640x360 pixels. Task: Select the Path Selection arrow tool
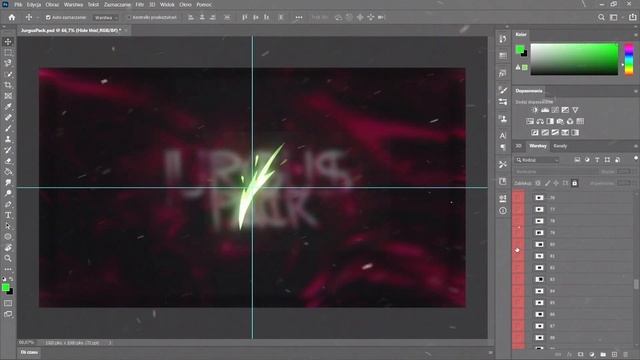(x=8, y=226)
